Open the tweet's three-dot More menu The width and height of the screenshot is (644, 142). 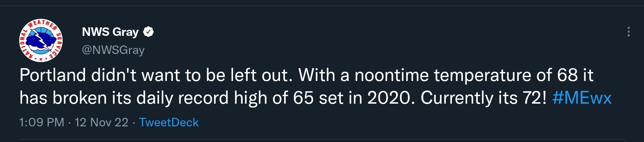point(629,32)
